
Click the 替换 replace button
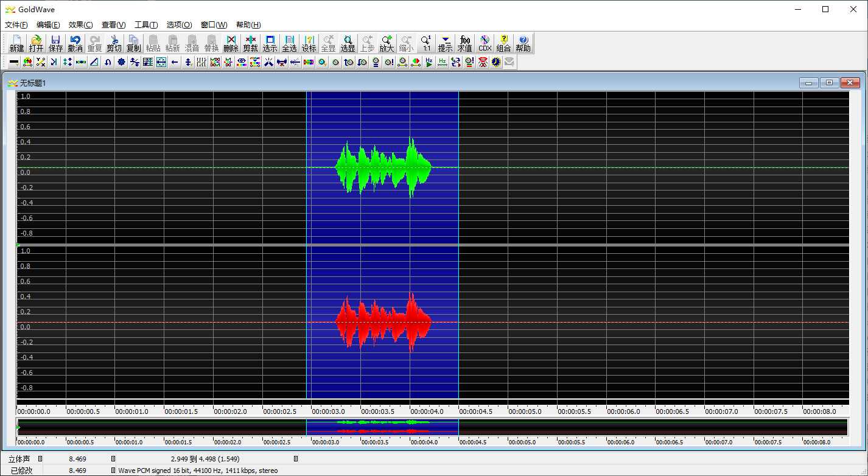coord(211,43)
